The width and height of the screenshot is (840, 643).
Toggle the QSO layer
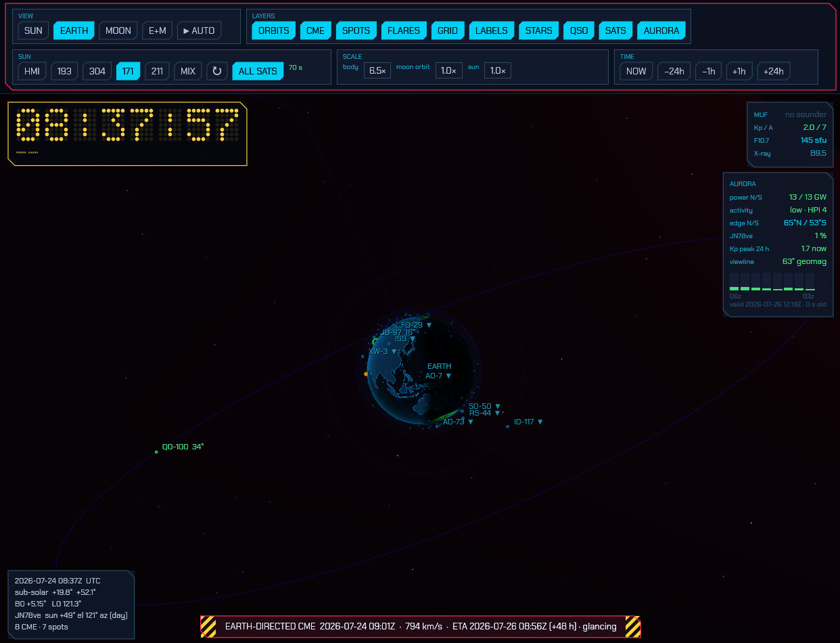point(579,30)
